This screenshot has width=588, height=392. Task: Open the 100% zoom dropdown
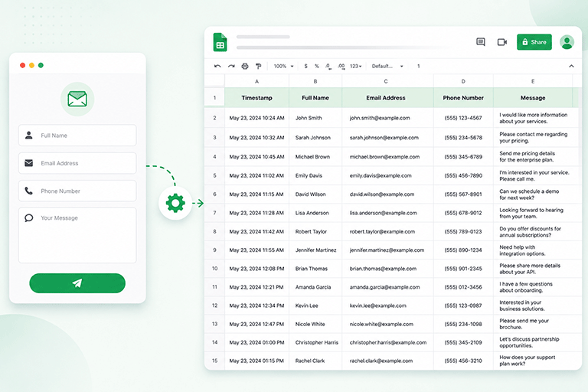click(283, 66)
